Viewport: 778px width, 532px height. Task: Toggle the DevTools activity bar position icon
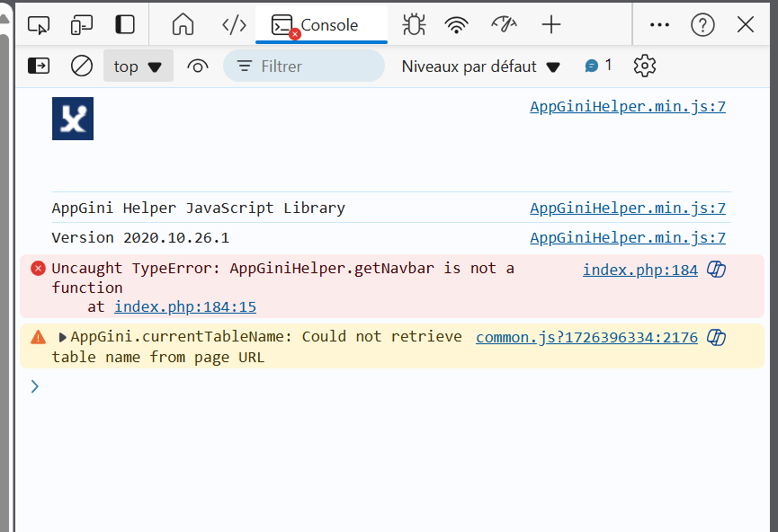pyautogui.click(x=124, y=24)
